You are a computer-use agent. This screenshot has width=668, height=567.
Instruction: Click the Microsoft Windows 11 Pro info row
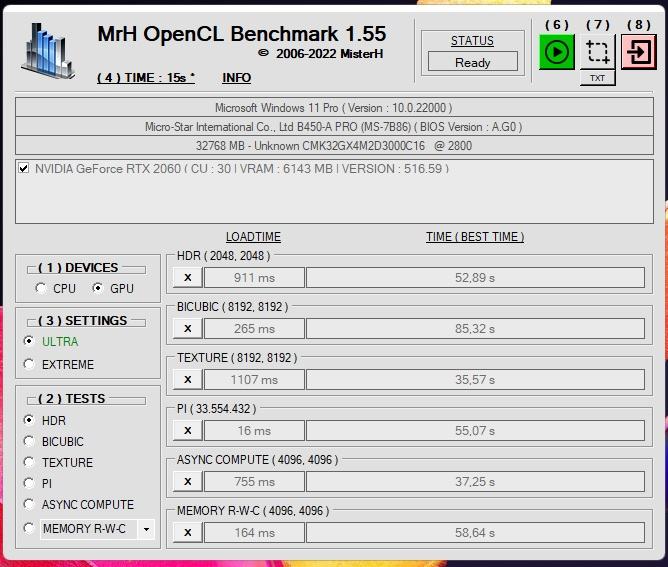(334, 107)
